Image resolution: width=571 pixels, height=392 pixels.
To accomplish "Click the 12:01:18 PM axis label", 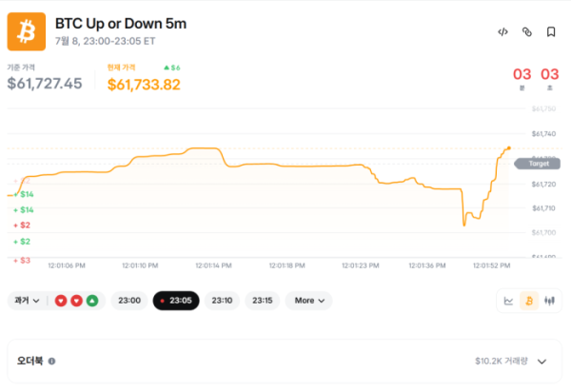I will (287, 265).
